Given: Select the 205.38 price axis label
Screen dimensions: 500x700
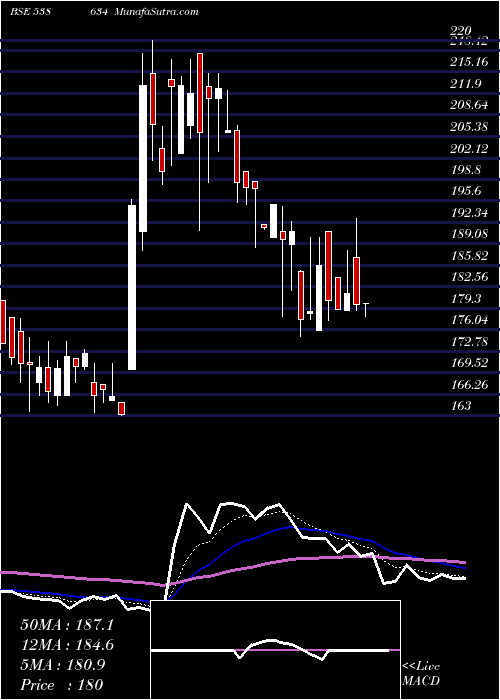Looking at the screenshot, I should click(x=469, y=127).
